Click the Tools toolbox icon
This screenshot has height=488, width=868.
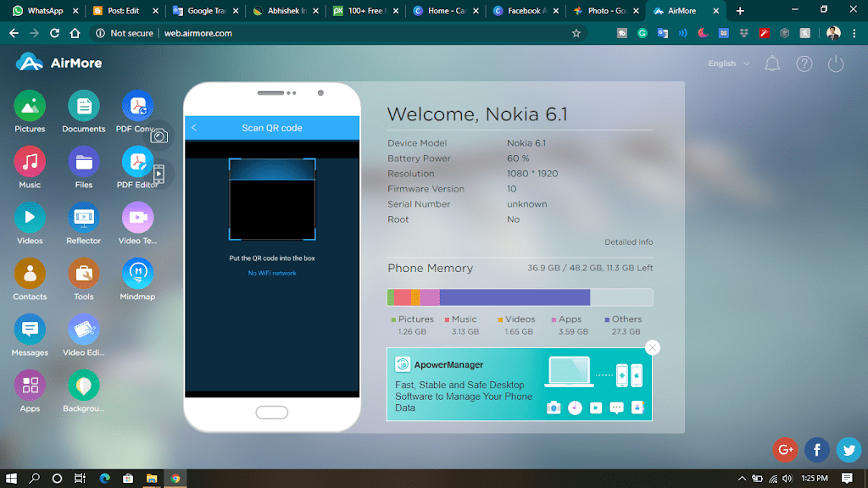(84, 274)
